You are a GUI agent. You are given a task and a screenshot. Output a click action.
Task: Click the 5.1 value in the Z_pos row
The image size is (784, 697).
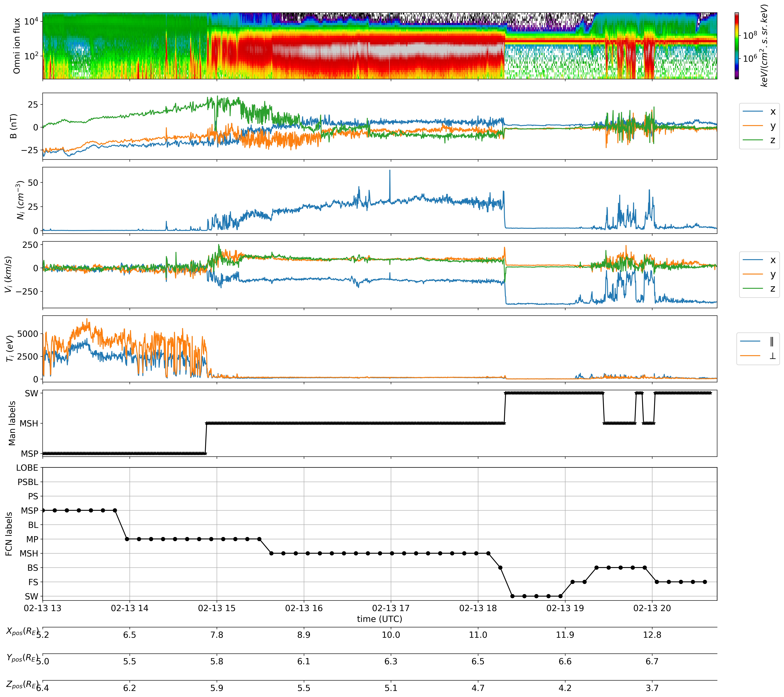(x=391, y=688)
